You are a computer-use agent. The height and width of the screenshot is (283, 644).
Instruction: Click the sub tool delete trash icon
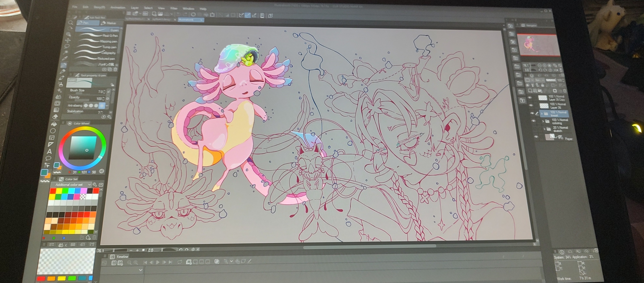pos(116,69)
